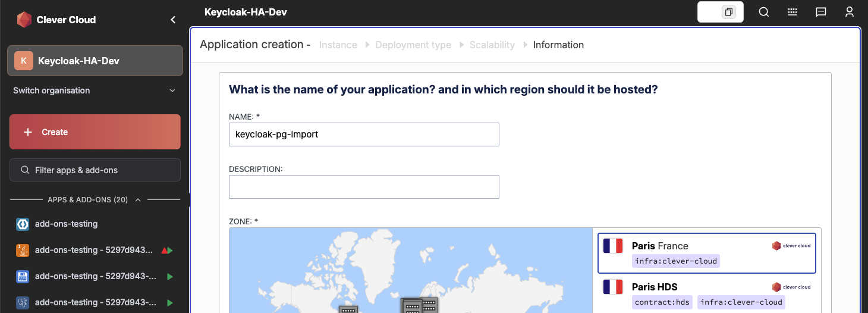This screenshot has height=313, width=868.
Task: Click the server marker cluster on map
Action: point(420,305)
